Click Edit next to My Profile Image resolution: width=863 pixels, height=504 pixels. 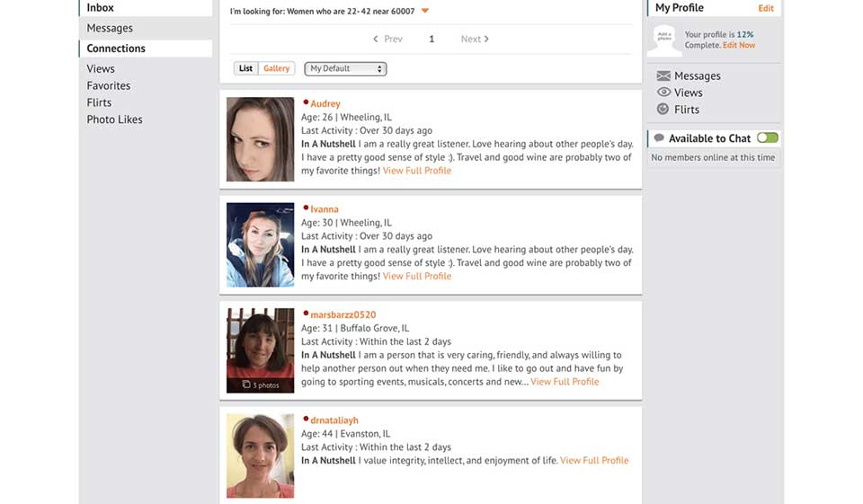(765, 8)
